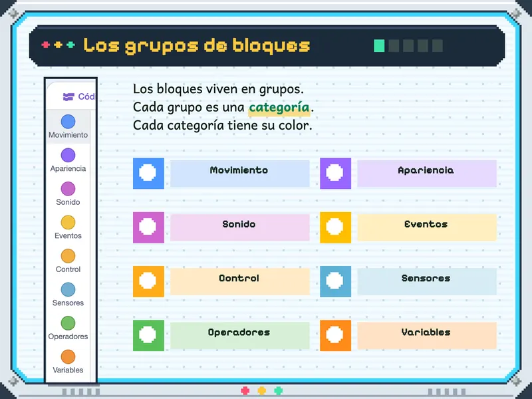Click the magenta Sonido color square
The height and width of the screenshot is (399, 532).
[148, 227]
